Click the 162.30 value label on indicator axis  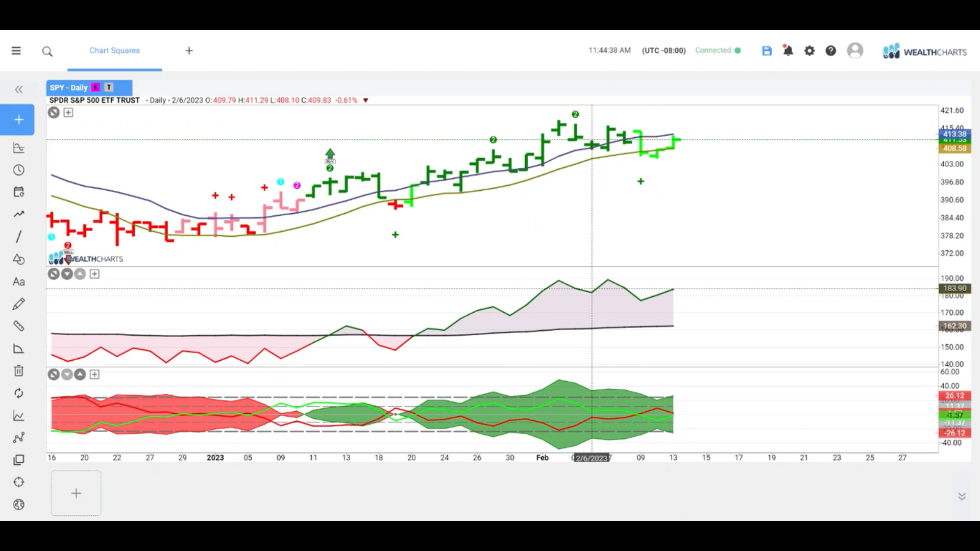pos(954,326)
